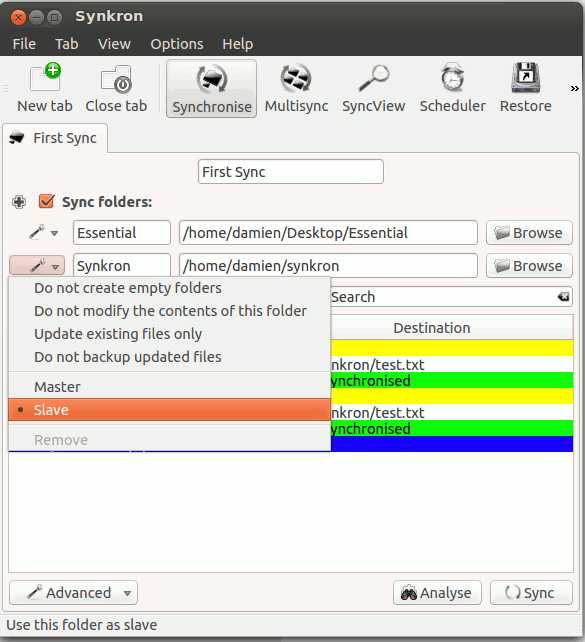Click the Close tab toolbar icon

116,88
